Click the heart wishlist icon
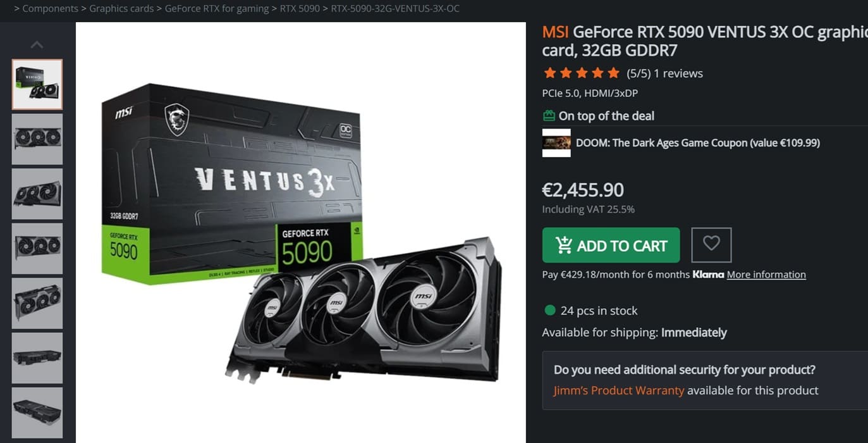 [711, 245]
